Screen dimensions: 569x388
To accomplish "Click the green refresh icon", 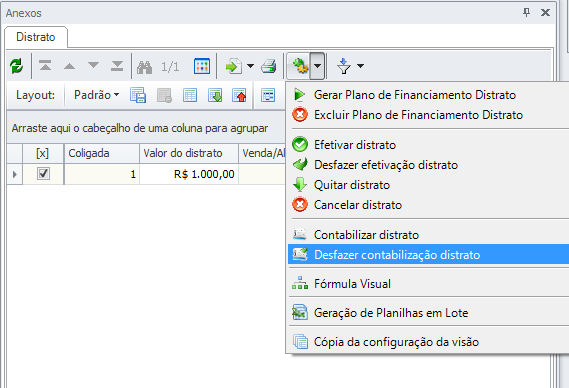I will pyautogui.click(x=16, y=66).
